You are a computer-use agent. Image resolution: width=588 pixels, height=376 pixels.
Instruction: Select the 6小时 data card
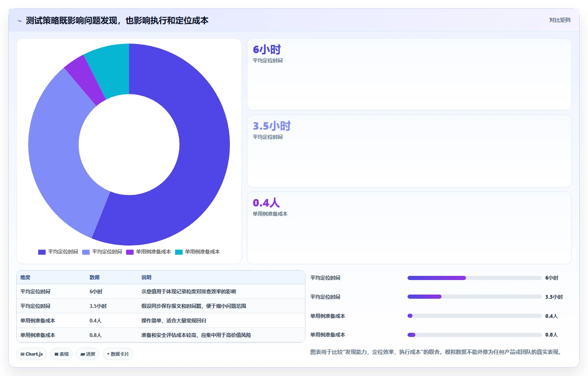409,74
